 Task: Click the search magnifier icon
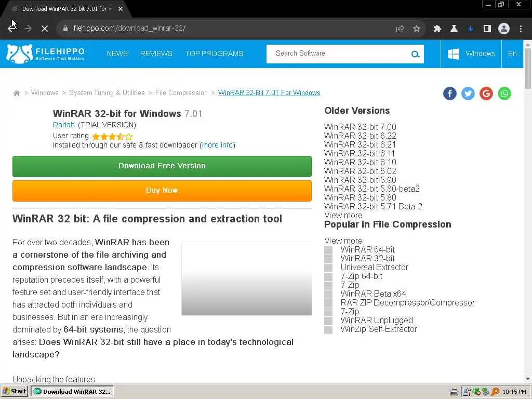[415, 54]
